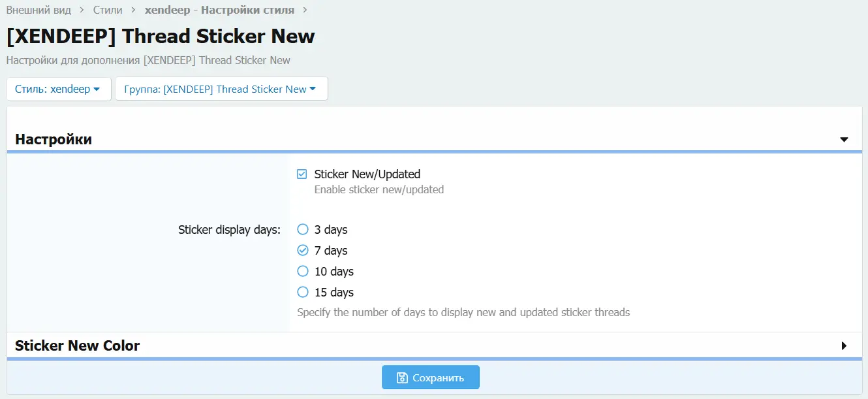Open the Группа: Thread Sticker New dropdown

click(x=221, y=89)
